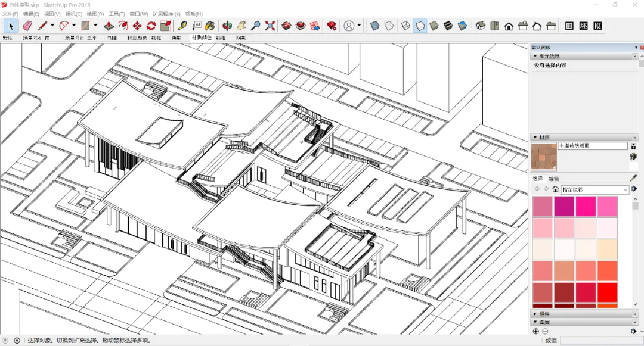Activate the Paint Bucket tool
The image size is (644, 346).
(x=210, y=26)
